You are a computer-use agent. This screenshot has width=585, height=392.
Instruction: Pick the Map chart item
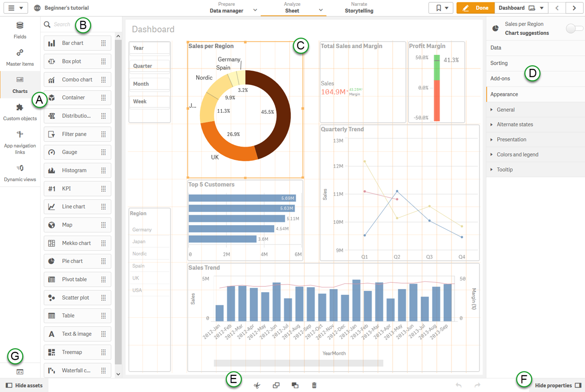click(x=77, y=225)
